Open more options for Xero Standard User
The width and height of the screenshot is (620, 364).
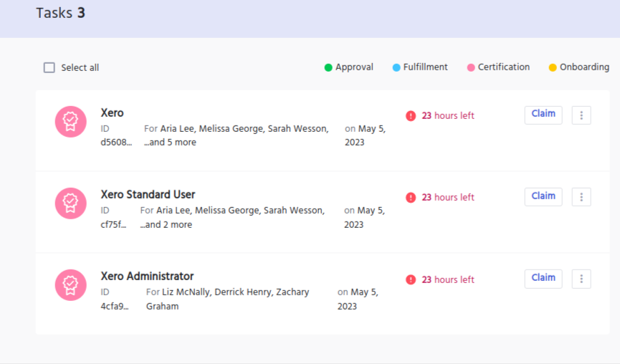[581, 197]
